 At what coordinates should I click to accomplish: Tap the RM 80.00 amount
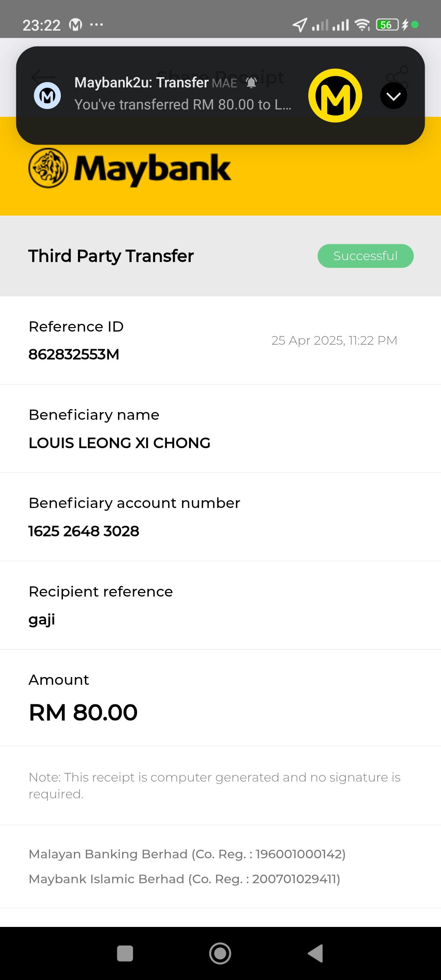(x=83, y=713)
